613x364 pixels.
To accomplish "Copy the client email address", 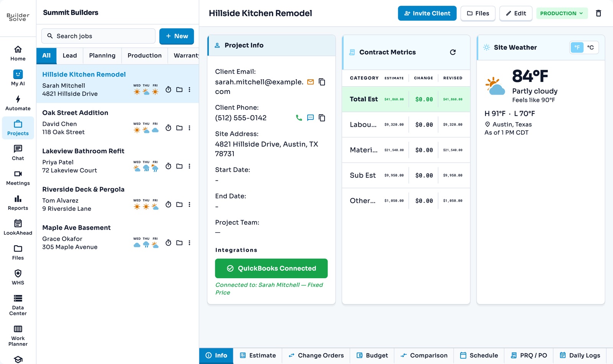I will point(322,82).
